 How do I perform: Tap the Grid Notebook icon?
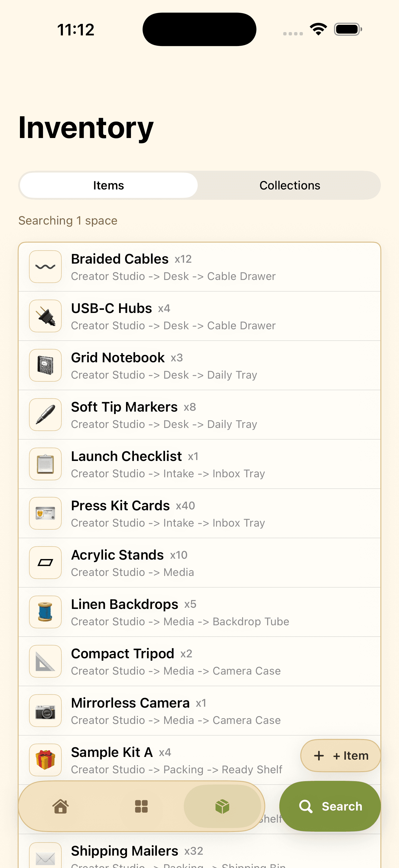click(x=45, y=365)
